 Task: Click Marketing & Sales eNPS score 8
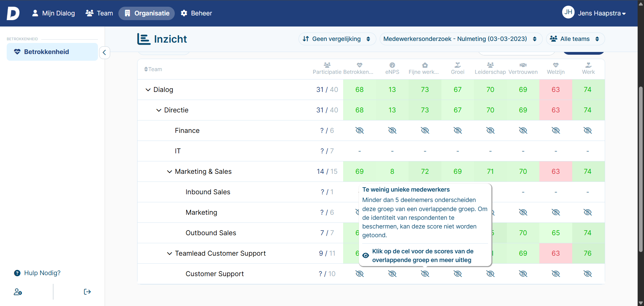(x=392, y=171)
